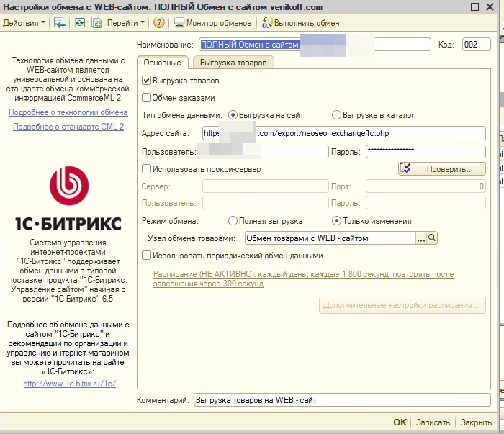Open the Перейти dropdown menu
The height and width of the screenshot is (434, 504).
pyautogui.click(x=126, y=23)
